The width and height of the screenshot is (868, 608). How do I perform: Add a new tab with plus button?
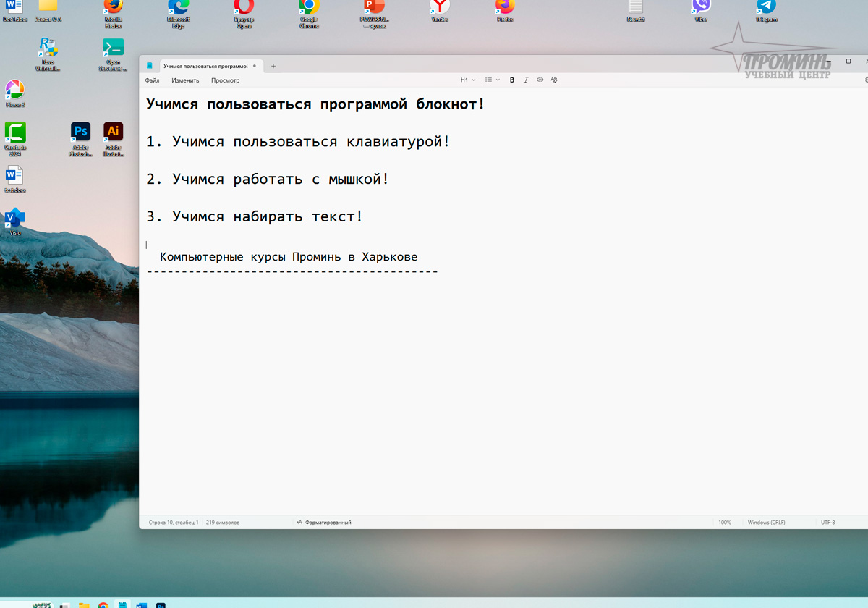point(273,66)
